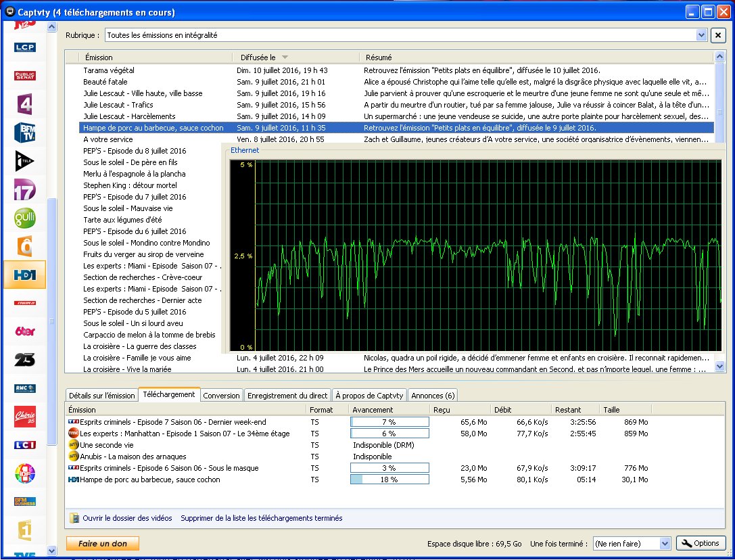Open the Public Sénat channel
The width and height of the screenshot is (735, 560).
[x=25, y=76]
